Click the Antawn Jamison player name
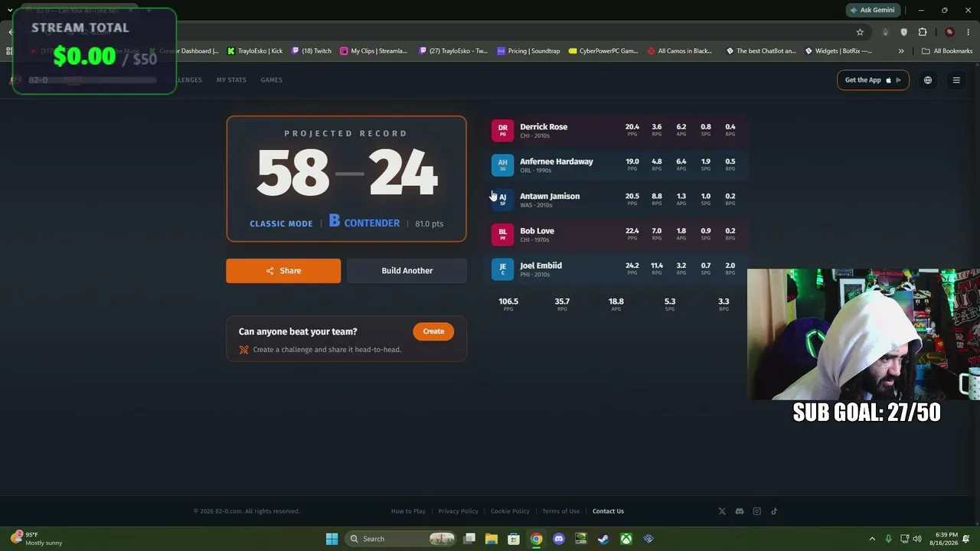 [550, 196]
